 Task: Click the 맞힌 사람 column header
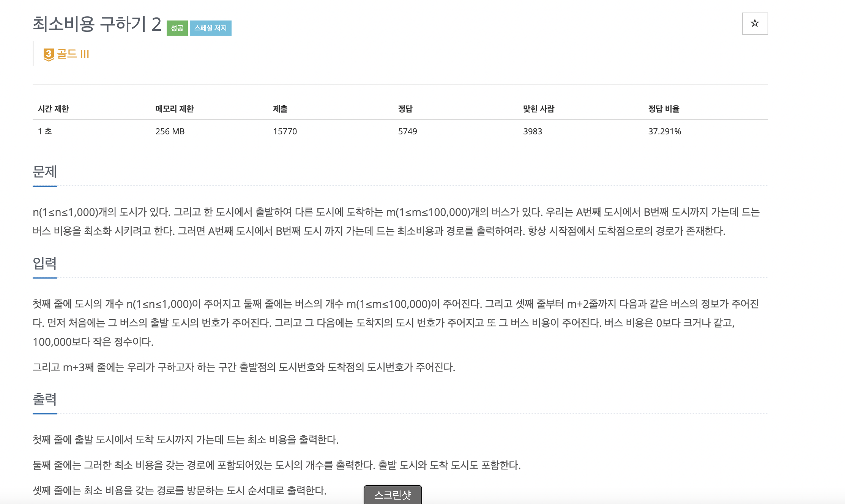(538, 109)
